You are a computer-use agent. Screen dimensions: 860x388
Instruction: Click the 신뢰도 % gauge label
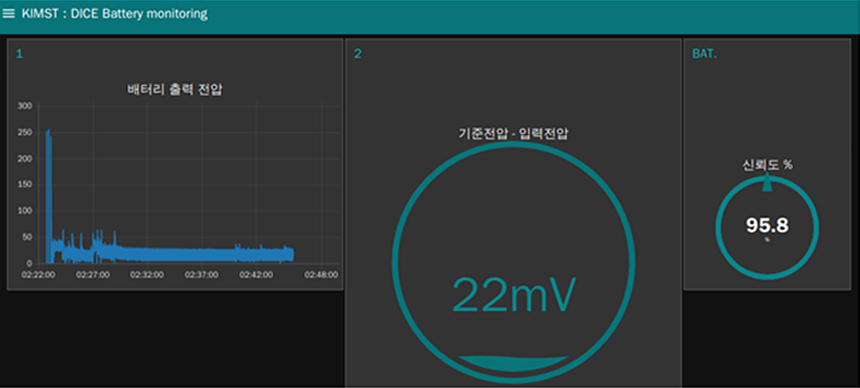tap(767, 165)
